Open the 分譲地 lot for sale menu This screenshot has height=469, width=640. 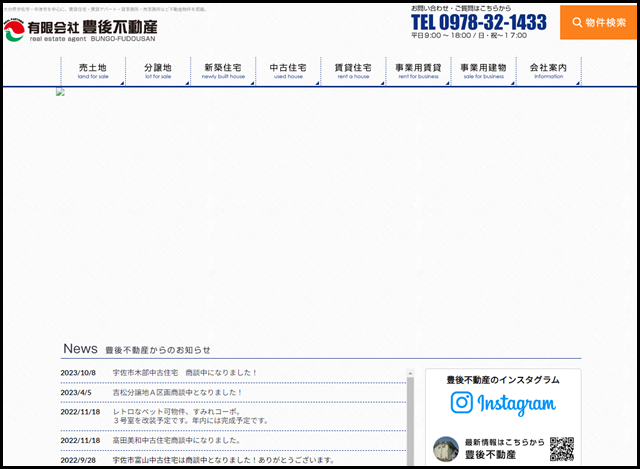pos(158,71)
